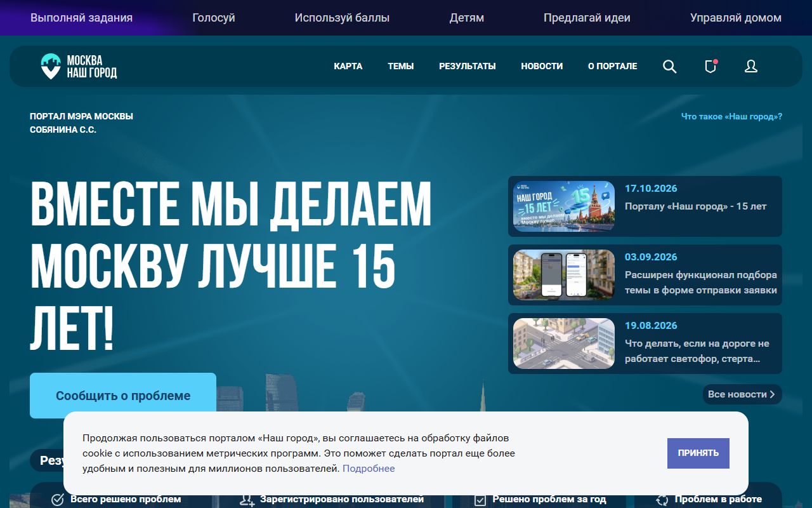Select 'Детям' in top bar

pyautogui.click(x=467, y=18)
